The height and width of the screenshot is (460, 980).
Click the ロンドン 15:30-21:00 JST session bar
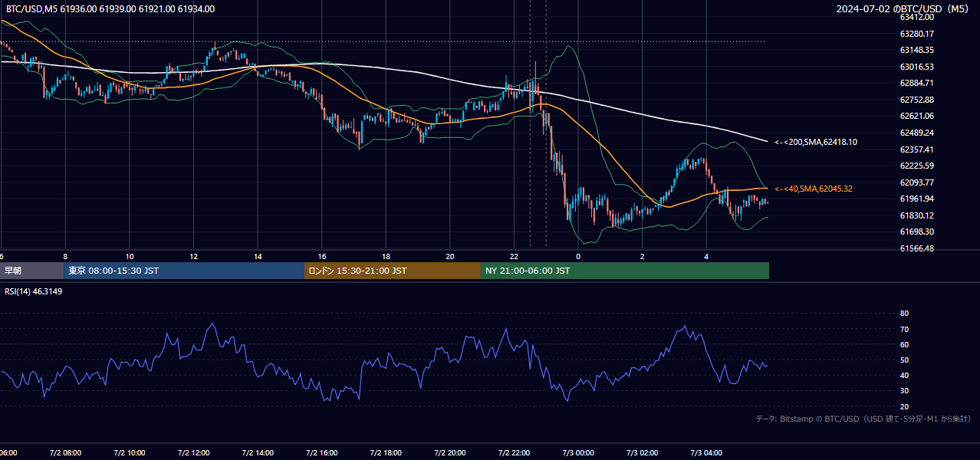(393, 271)
